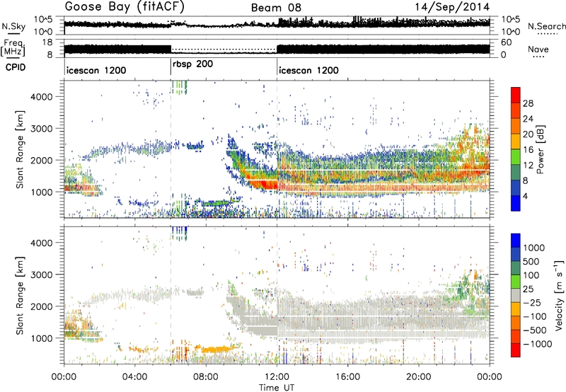Pick the yellow-orange segment of Power colorbar

click(x=516, y=141)
